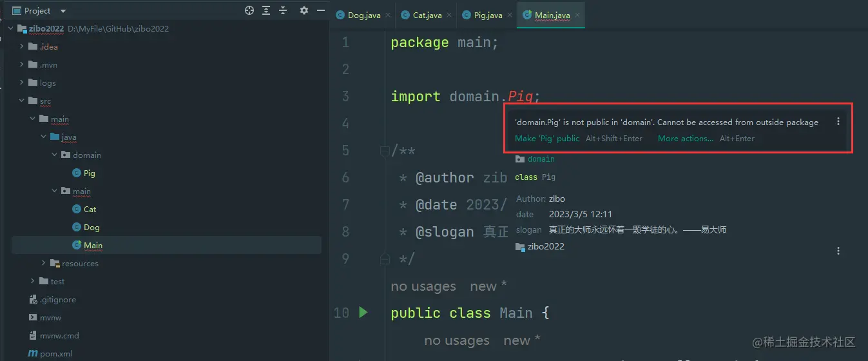Click the Dog class icon in tree
Viewport: 868px width, 361px height.
pyautogui.click(x=77, y=227)
